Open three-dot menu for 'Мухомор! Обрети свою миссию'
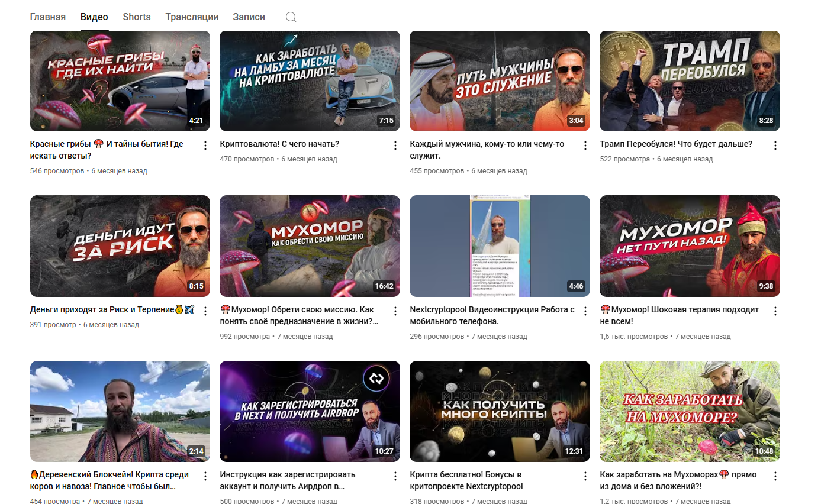The height and width of the screenshot is (504, 821). click(395, 311)
